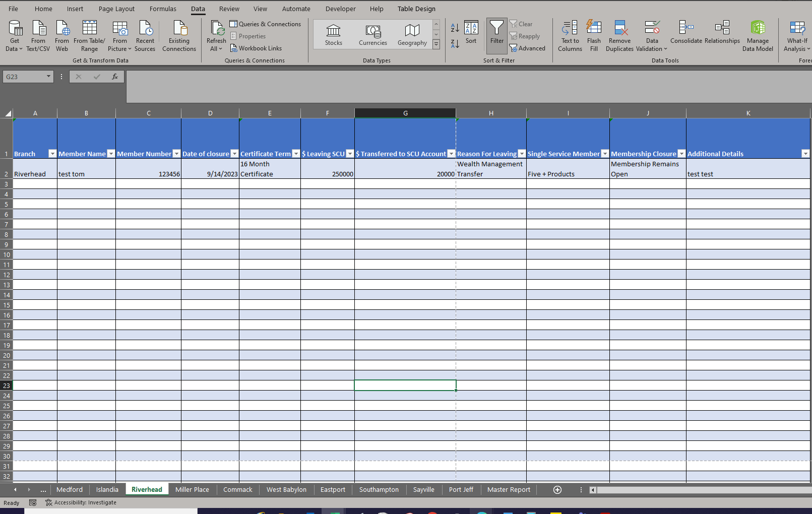Open the File menu
The width and height of the screenshot is (812, 514).
[x=13, y=9]
